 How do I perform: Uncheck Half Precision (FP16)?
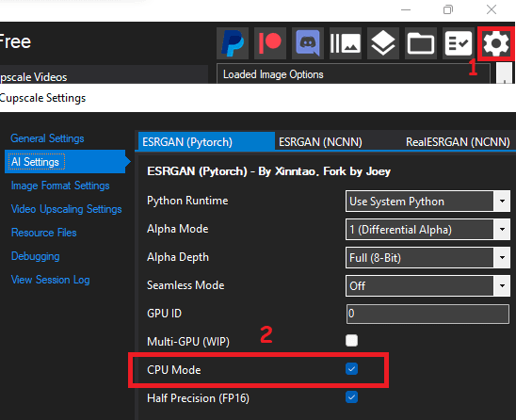(351, 397)
